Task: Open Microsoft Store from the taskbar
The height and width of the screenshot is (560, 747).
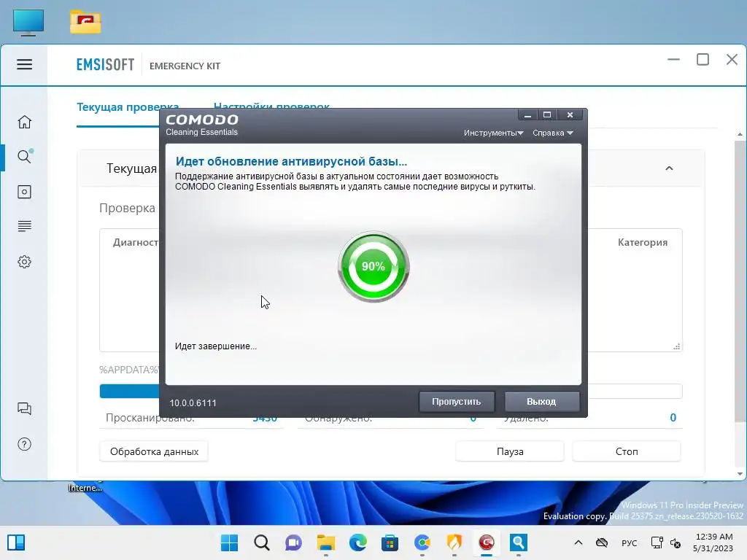Action: click(x=390, y=542)
